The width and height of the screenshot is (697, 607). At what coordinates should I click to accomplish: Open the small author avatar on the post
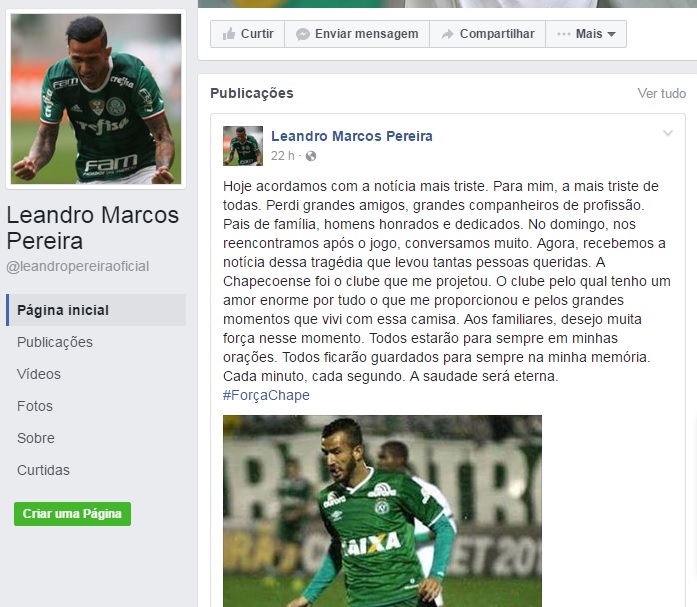243,146
